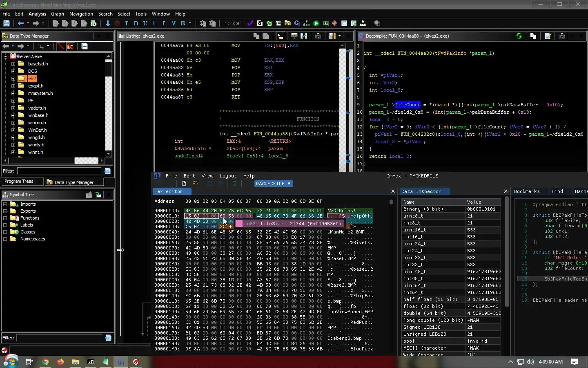Expand the Namespaces node in Symbol Tree
The image size is (588, 368).
coord(5,239)
